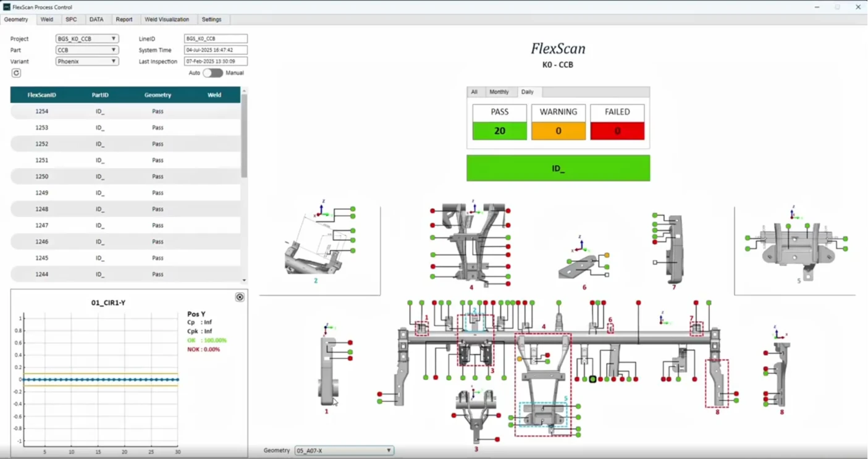The image size is (868, 459).
Task: Click the FlexScanID column header
Action: [42, 95]
